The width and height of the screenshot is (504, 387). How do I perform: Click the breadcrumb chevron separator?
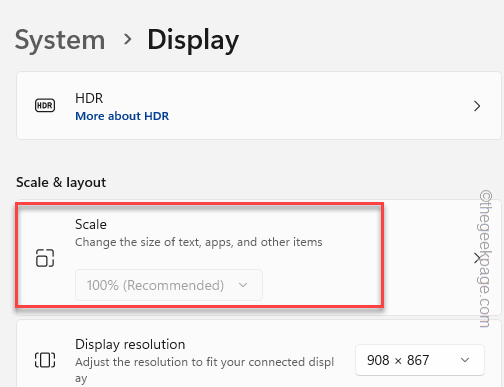(127, 40)
